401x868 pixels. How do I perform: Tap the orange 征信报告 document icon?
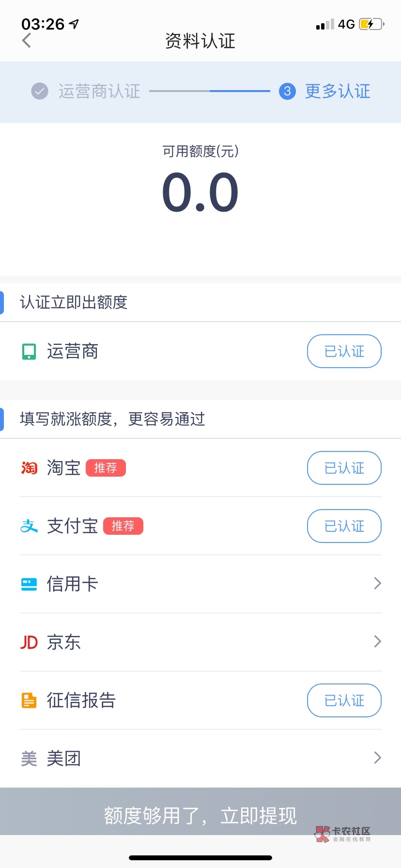pyautogui.click(x=29, y=700)
